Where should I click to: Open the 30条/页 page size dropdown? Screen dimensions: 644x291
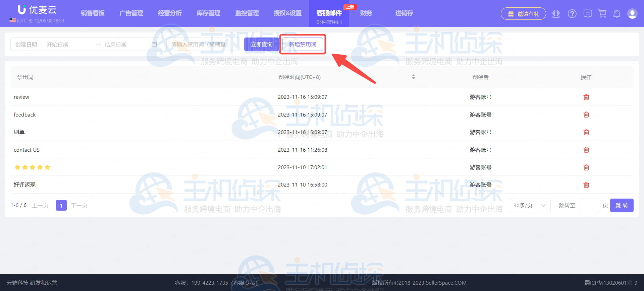pos(530,205)
